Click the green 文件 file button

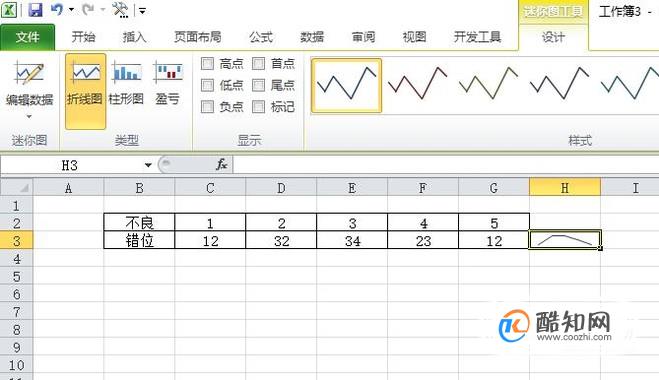point(28,37)
